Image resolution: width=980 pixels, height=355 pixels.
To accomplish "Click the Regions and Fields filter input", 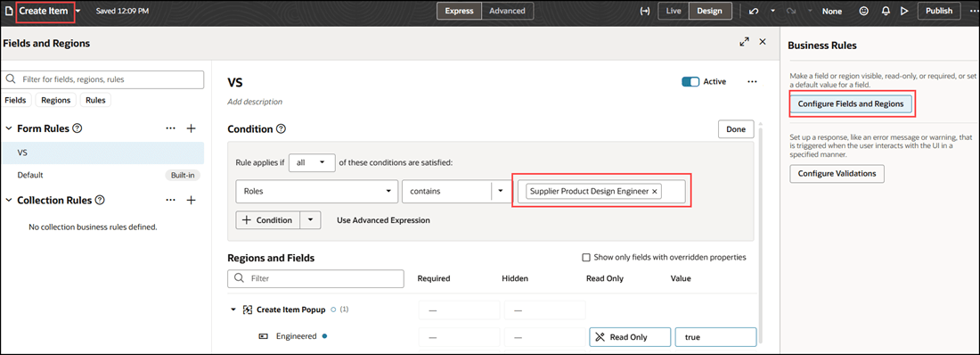I will 315,278.
